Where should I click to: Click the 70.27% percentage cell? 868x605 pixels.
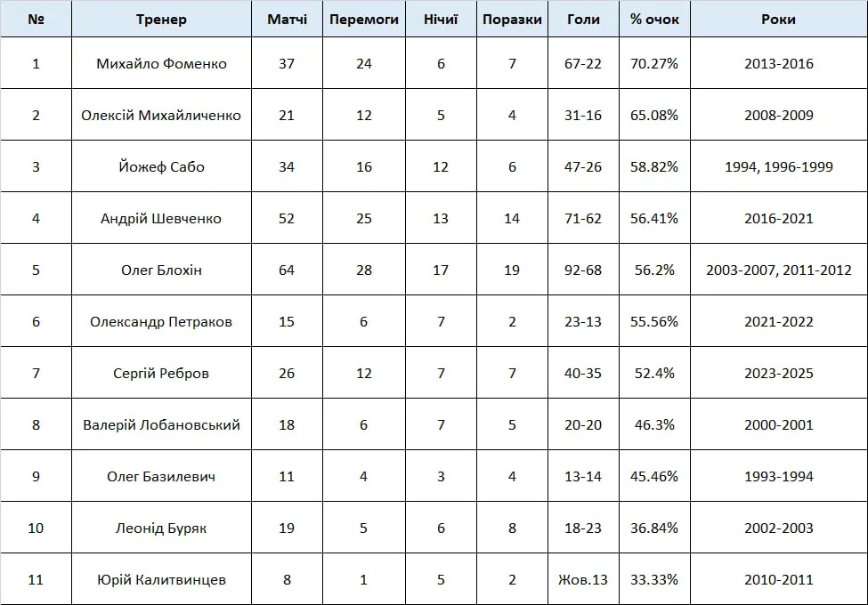point(654,63)
